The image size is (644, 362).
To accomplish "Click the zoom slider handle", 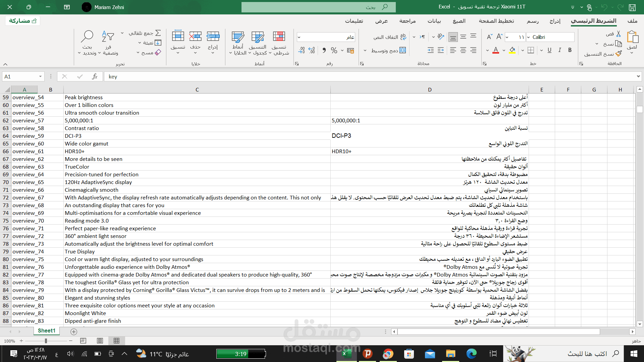I will 46,341.
